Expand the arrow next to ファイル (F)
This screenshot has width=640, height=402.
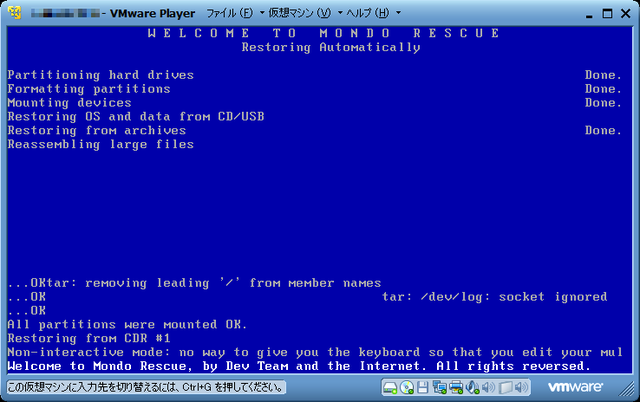[x=262, y=13]
